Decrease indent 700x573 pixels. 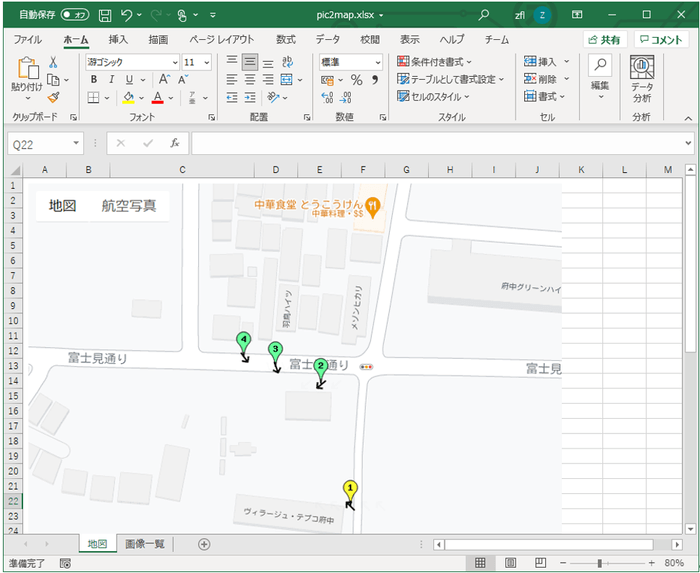pos(232,97)
